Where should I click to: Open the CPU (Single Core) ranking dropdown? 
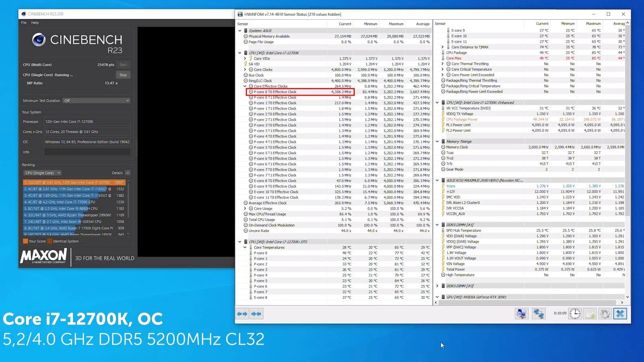[x=42, y=173]
